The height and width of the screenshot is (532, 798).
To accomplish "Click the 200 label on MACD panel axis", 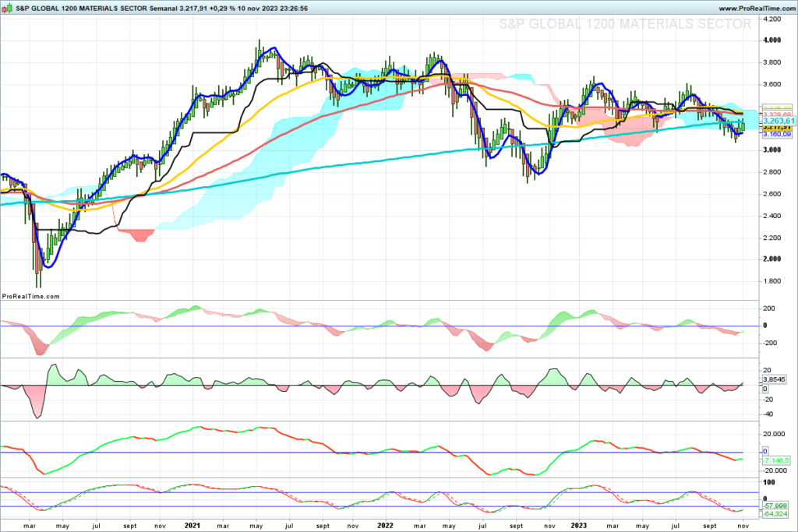I will coord(769,308).
